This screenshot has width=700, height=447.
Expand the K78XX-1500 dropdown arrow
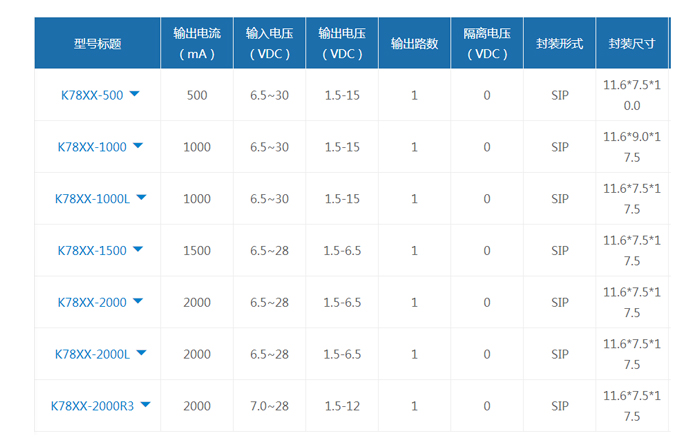click(138, 249)
